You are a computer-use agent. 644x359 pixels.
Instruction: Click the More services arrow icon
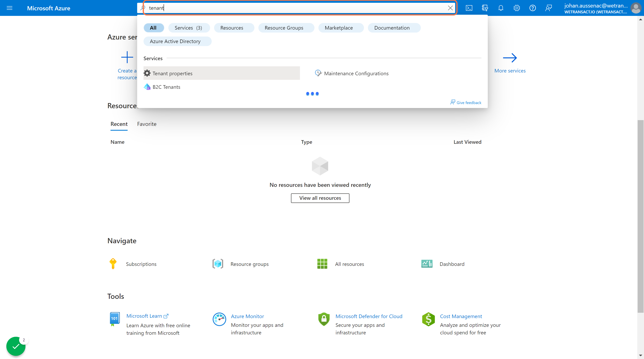coord(510,58)
